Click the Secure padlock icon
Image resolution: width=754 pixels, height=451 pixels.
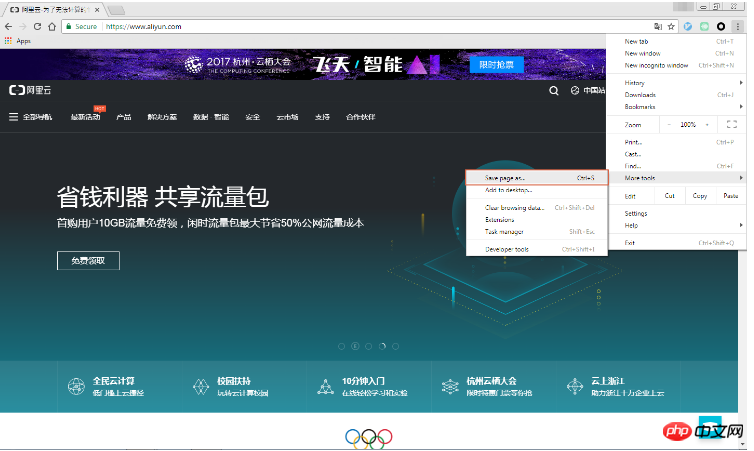[69, 26]
